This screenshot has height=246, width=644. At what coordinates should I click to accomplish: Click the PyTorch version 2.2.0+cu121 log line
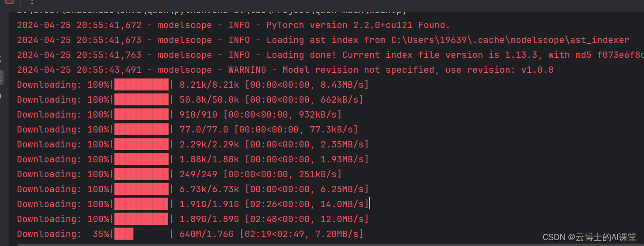point(234,25)
